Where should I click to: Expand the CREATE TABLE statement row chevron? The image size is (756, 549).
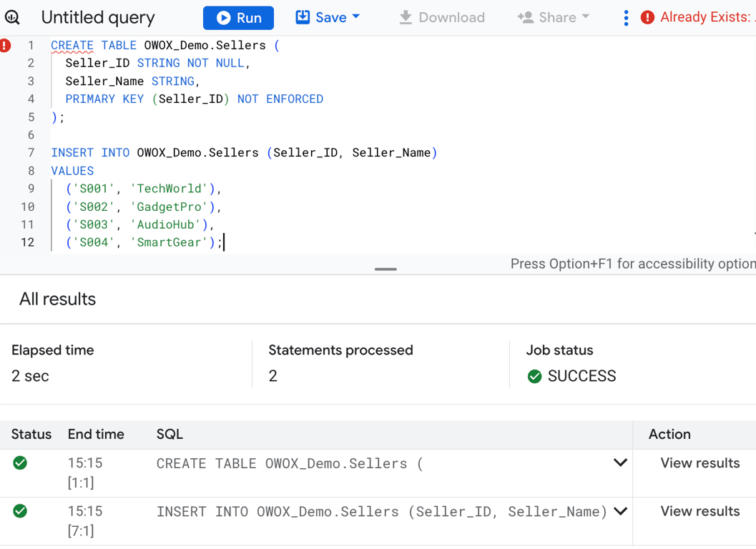pyautogui.click(x=621, y=463)
